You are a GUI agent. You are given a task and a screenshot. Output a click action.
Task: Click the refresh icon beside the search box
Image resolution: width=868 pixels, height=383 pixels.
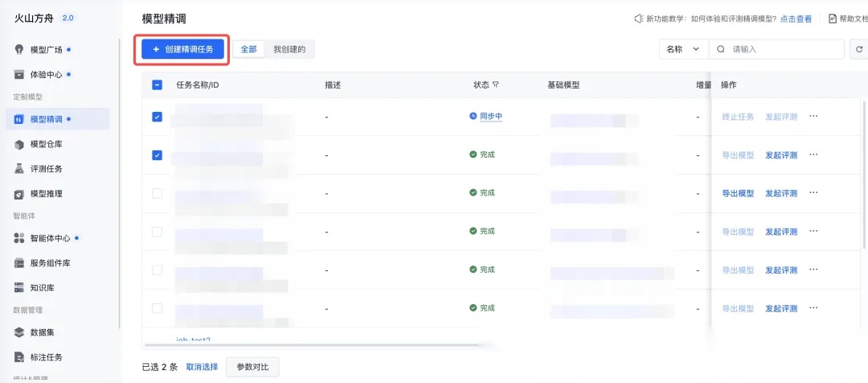(859, 49)
